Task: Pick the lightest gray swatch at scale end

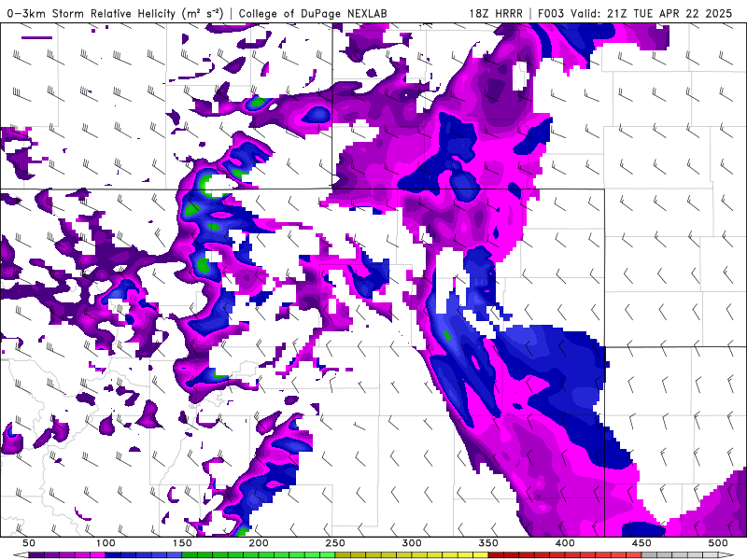Action: [x=711, y=555]
